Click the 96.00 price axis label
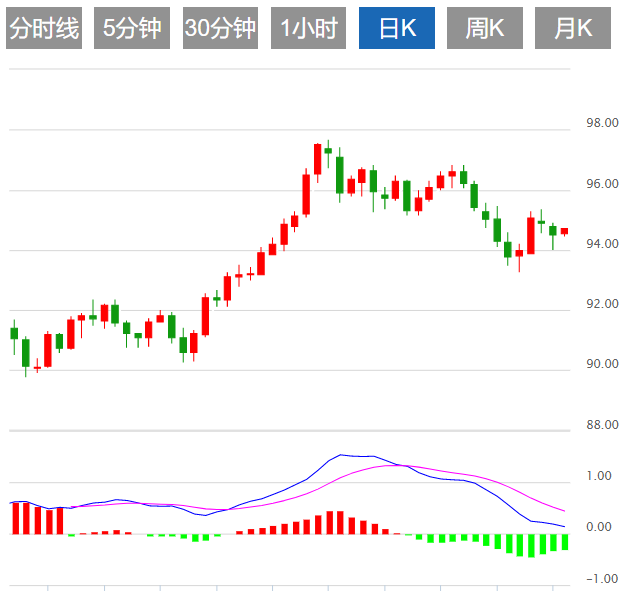This screenshot has width=634, height=591. point(602,184)
